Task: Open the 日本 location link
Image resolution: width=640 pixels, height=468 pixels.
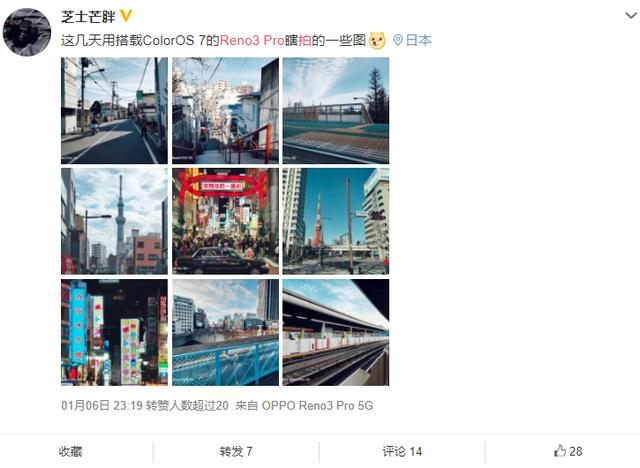Action: tap(419, 40)
